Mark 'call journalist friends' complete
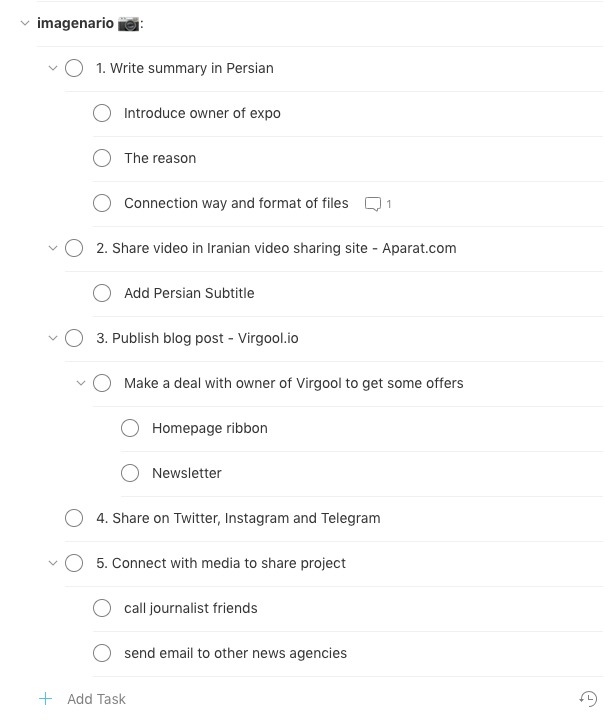616x726 pixels. pos(102,607)
